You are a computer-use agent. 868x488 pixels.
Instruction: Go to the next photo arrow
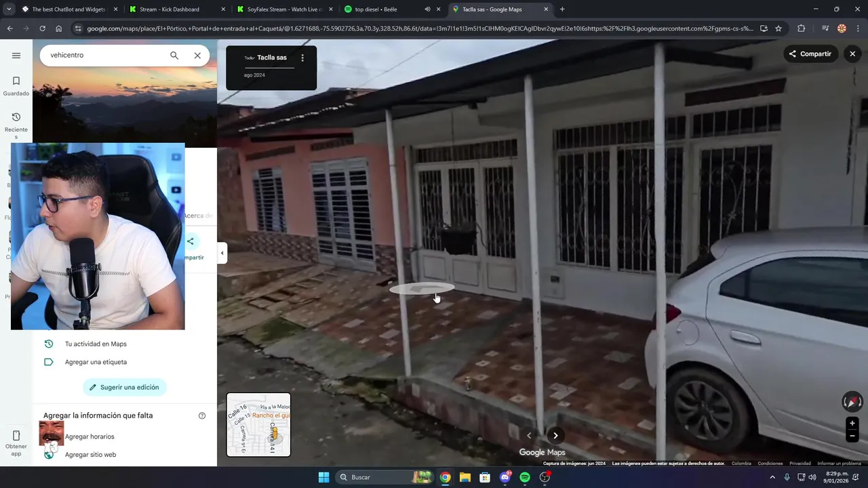555,436
